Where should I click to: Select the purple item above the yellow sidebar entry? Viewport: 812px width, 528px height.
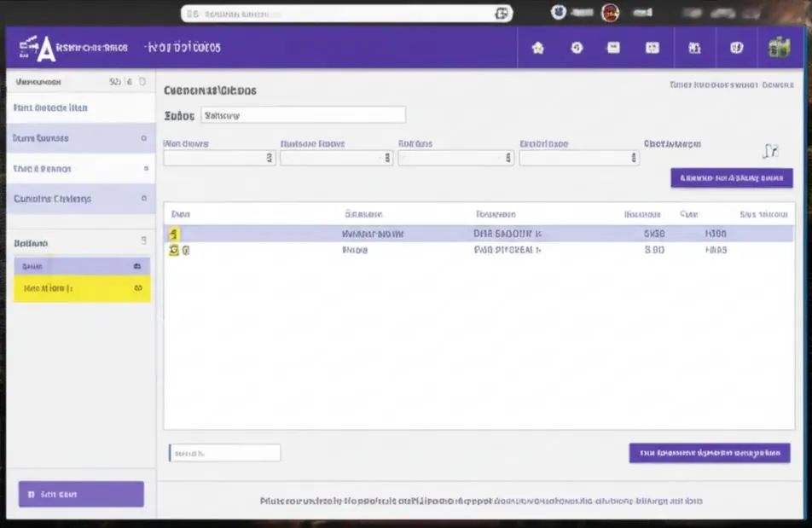[x=82, y=266]
